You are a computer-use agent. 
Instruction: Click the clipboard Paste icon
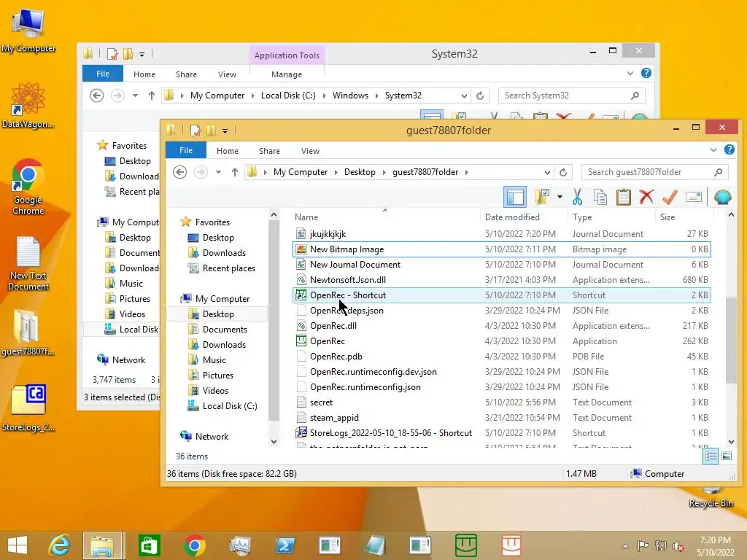623,197
